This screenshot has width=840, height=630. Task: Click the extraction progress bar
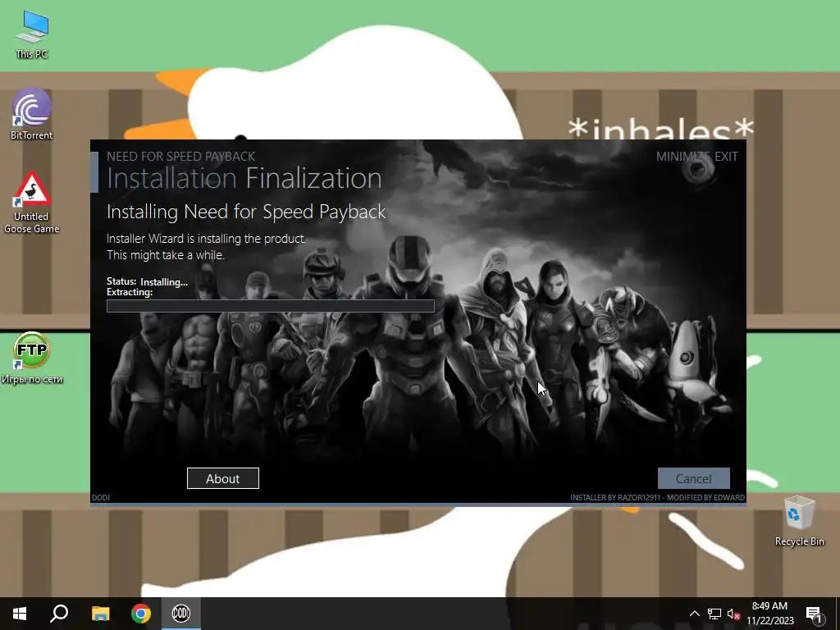271,306
